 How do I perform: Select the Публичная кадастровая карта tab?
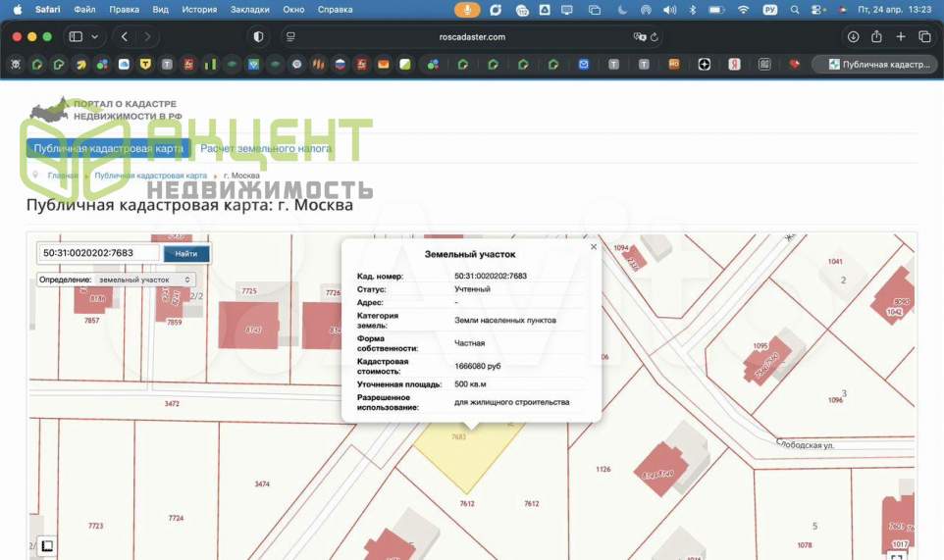point(108,149)
